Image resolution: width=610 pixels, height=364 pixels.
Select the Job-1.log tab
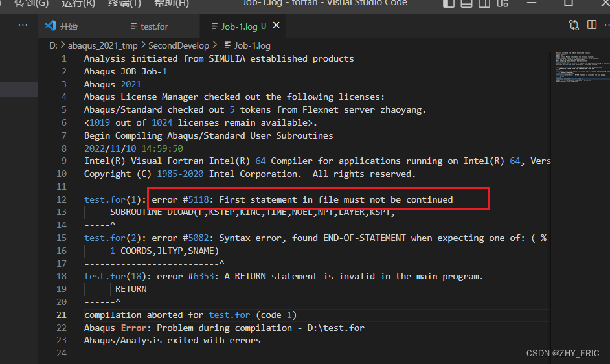tap(239, 27)
